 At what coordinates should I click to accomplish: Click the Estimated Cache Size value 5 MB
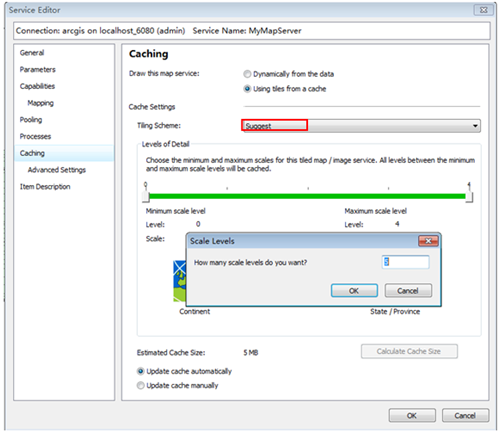point(251,353)
